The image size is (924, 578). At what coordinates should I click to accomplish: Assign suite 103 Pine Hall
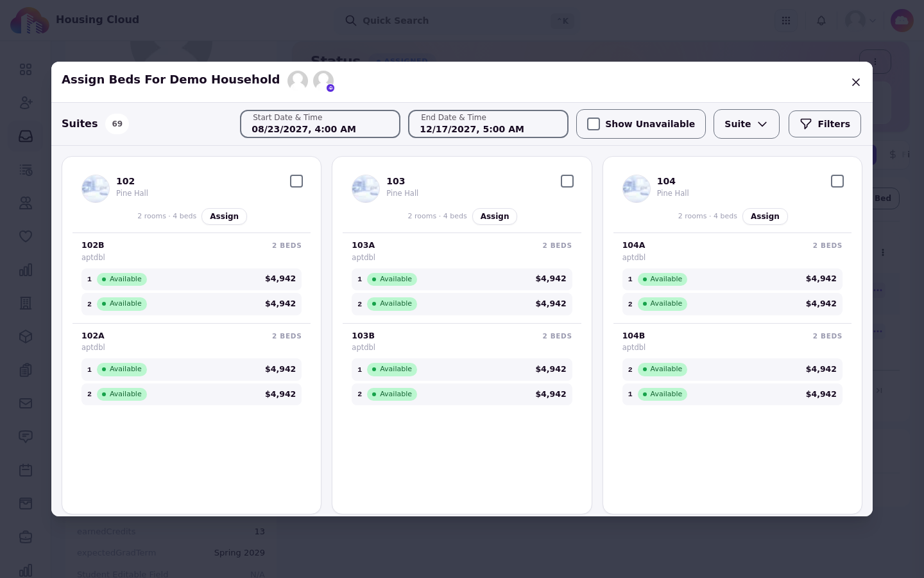[495, 216]
